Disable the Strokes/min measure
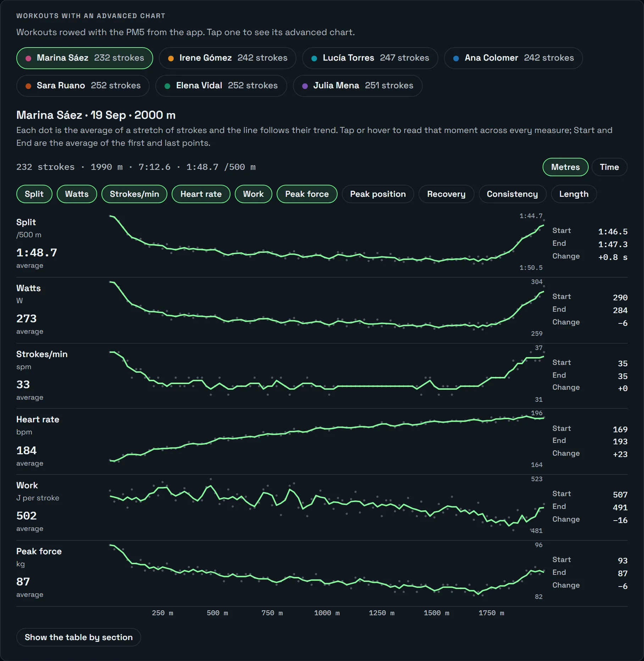Image resolution: width=644 pixels, height=661 pixels. click(x=134, y=194)
